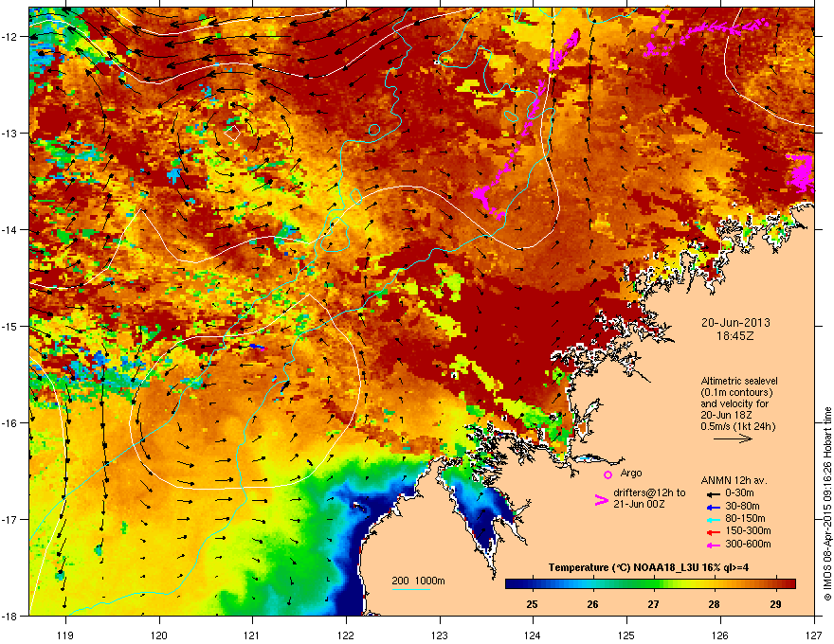This screenshot has height=644, width=834.
Task: Click the longitude axis label 120
Action: pyautogui.click(x=159, y=635)
